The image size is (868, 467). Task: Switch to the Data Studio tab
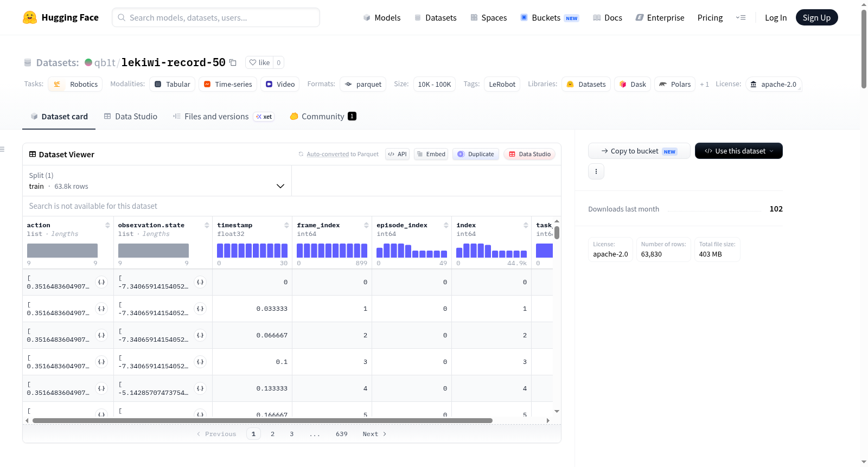[130, 116]
